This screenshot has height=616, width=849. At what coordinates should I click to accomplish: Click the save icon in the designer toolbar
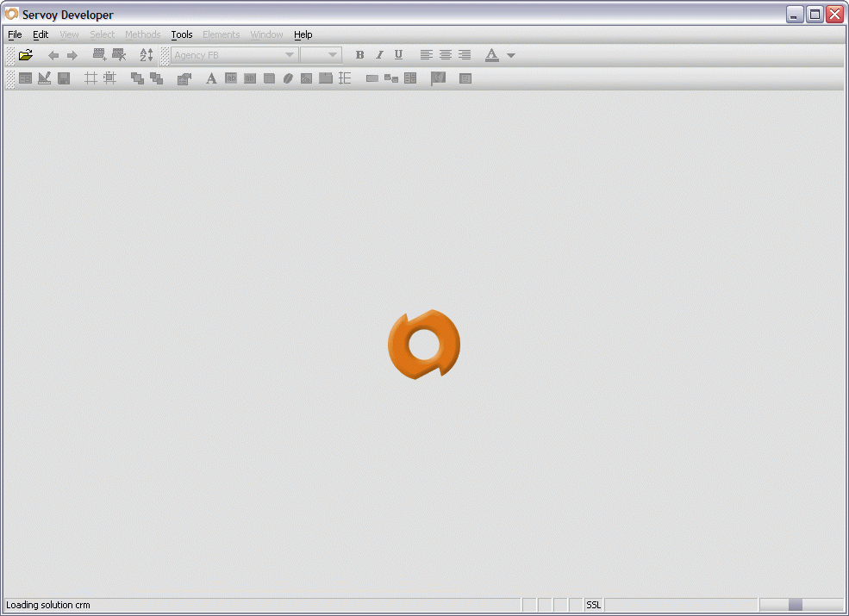click(64, 78)
